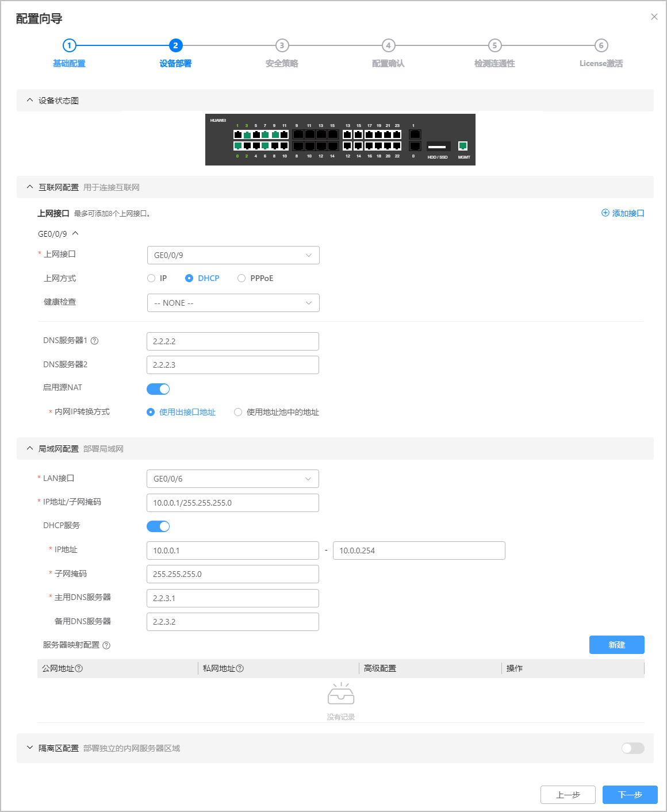This screenshot has height=812, width=667.
Task: Go back with the 上一步 button
Action: pyautogui.click(x=568, y=795)
